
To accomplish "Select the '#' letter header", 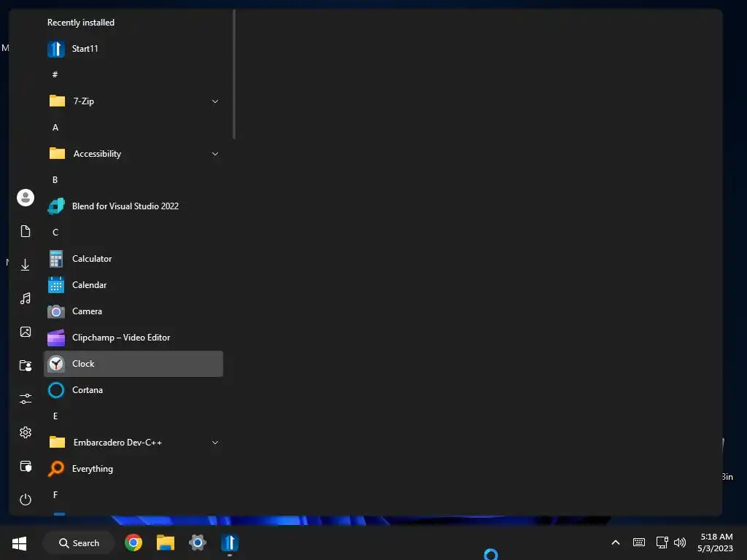I will pyautogui.click(x=55, y=75).
